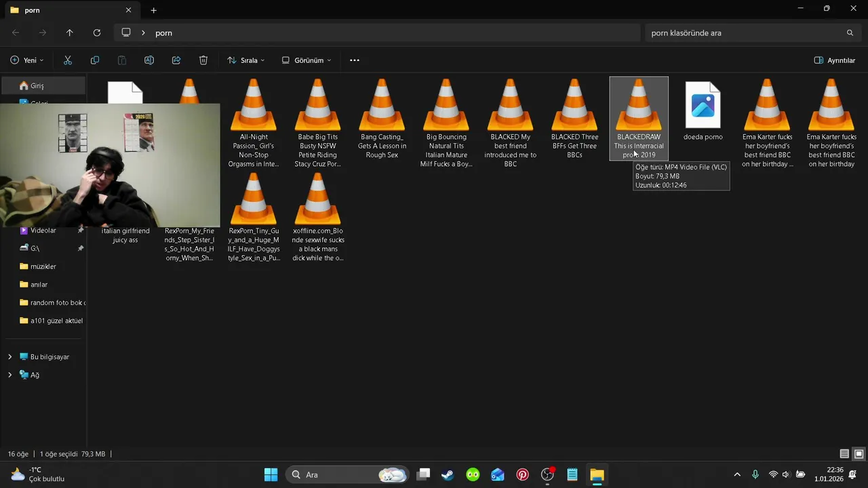Image resolution: width=868 pixels, height=488 pixels.
Task: Switch to details list view in status bar
Action: 844,454
